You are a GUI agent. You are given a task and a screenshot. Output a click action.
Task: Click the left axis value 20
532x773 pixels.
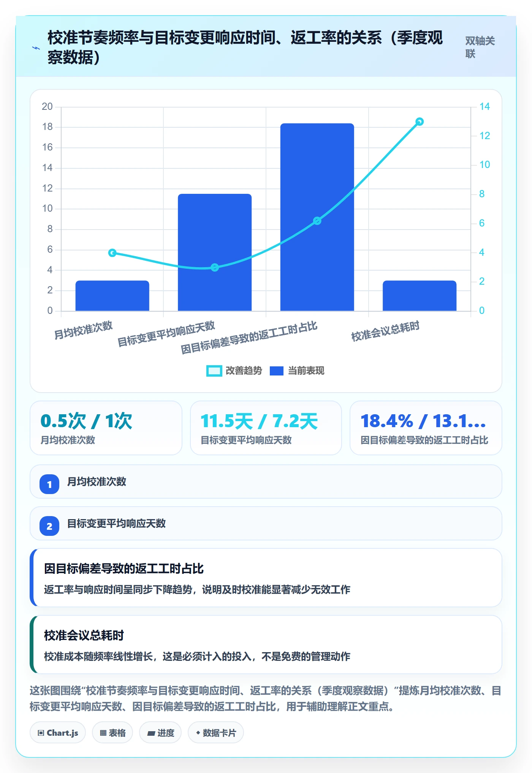[47, 106]
